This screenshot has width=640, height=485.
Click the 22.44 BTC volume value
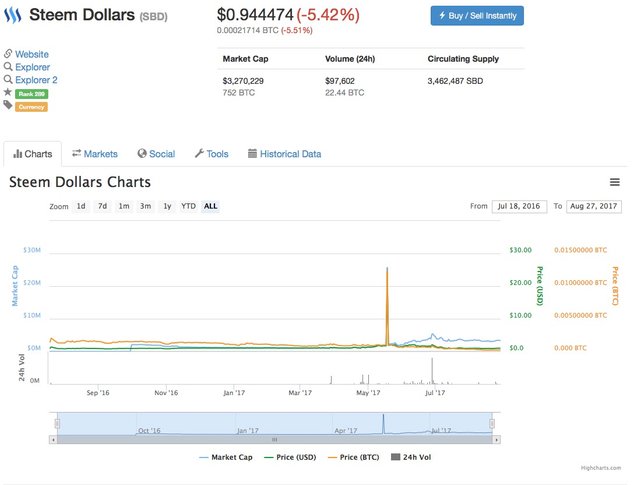click(344, 93)
